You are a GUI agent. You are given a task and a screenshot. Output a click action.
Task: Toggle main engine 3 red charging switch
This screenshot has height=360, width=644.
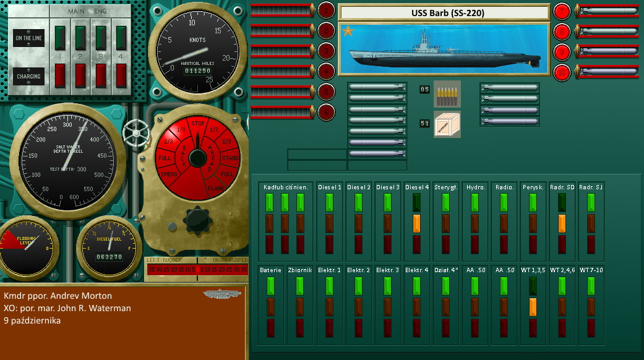click(x=101, y=75)
